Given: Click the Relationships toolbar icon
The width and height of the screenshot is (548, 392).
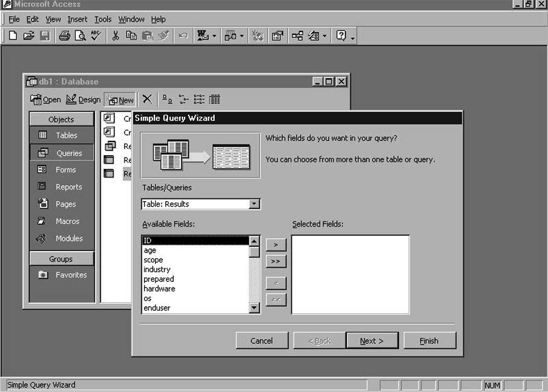Looking at the screenshot, I should point(298,36).
